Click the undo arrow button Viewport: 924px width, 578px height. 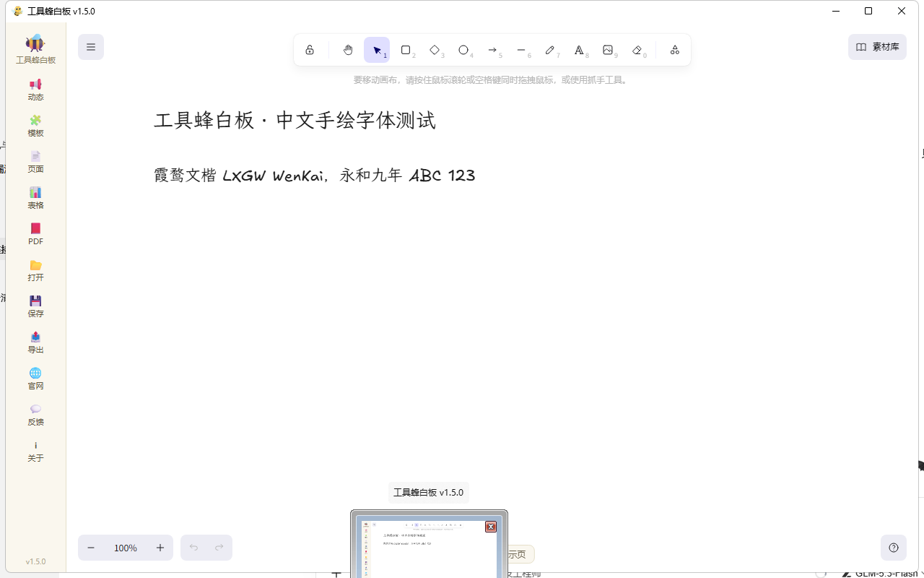click(x=193, y=548)
